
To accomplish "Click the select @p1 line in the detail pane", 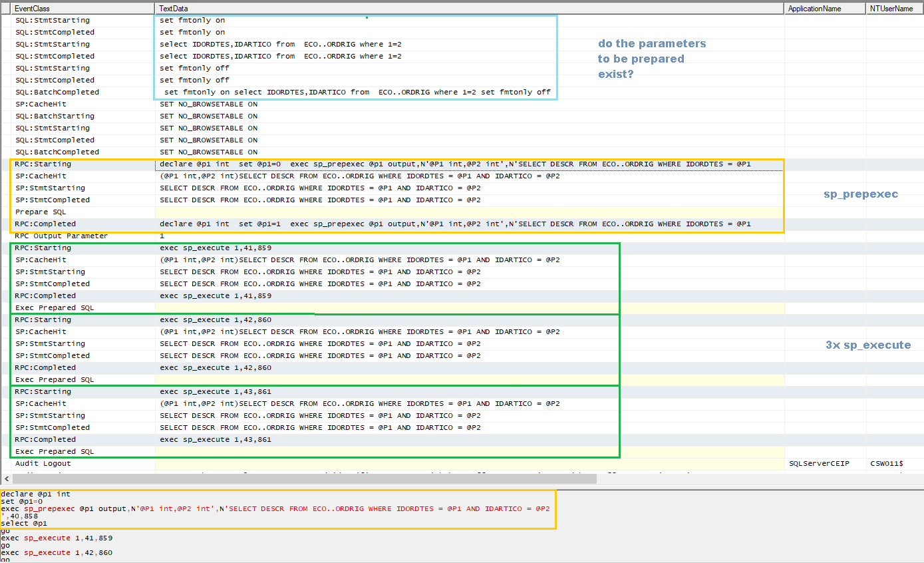I will pyautogui.click(x=24, y=523).
